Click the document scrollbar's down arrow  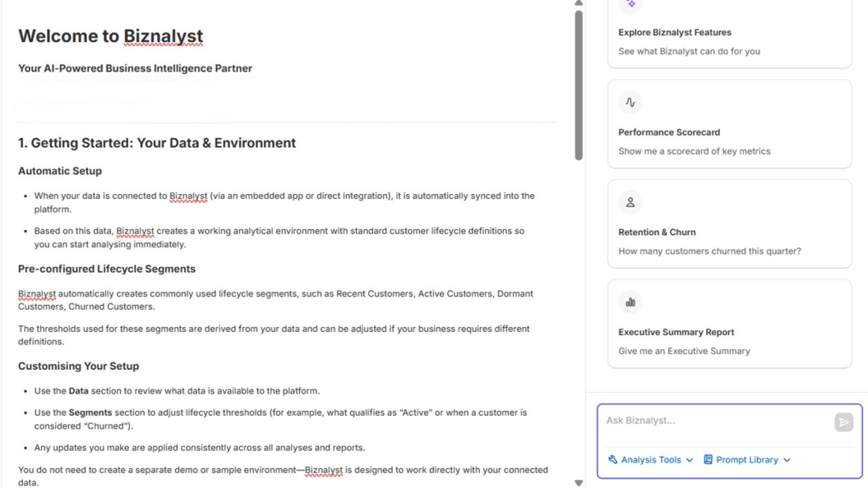pos(579,483)
